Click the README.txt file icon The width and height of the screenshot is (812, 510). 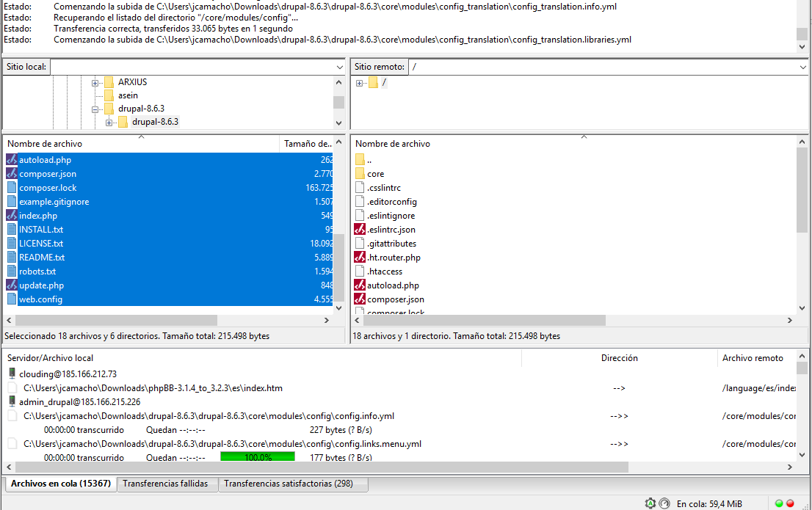[x=12, y=258]
